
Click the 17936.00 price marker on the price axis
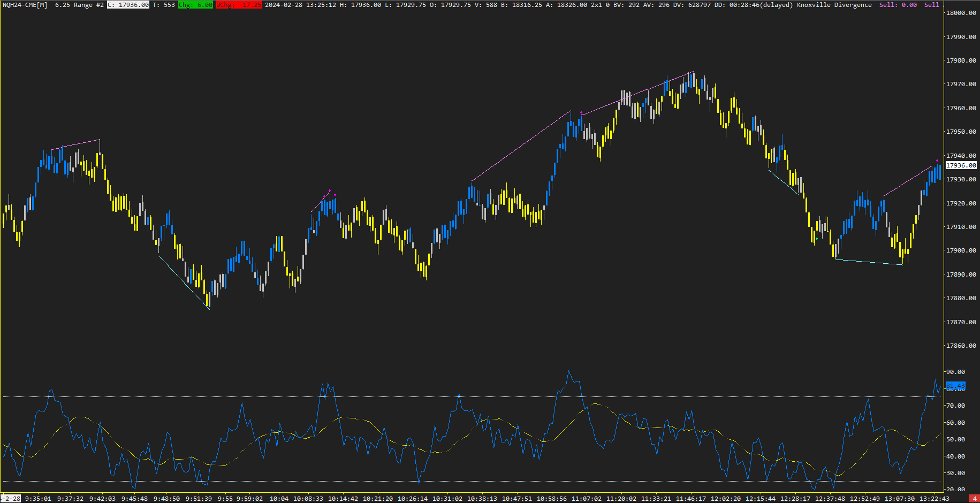click(x=961, y=165)
